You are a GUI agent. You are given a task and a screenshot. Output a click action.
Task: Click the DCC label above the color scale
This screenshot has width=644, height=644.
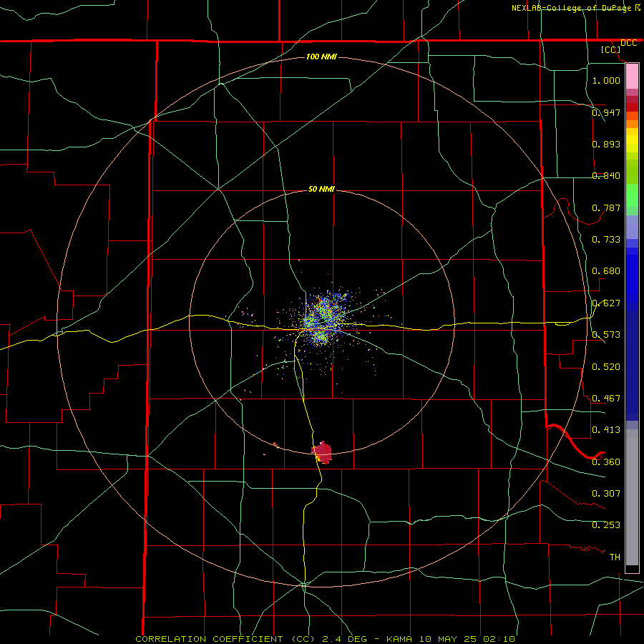tap(628, 43)
